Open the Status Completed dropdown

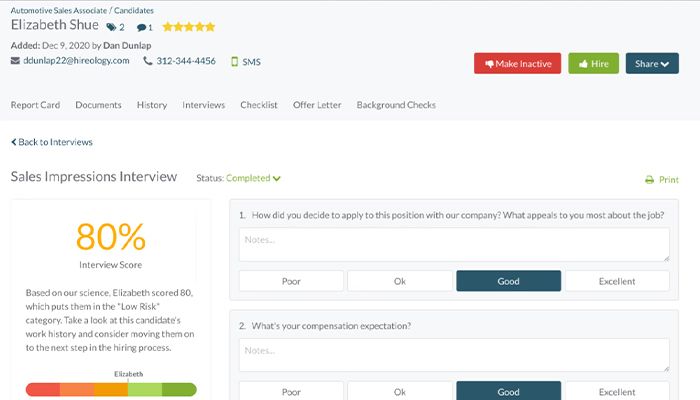tap(253, 178)
